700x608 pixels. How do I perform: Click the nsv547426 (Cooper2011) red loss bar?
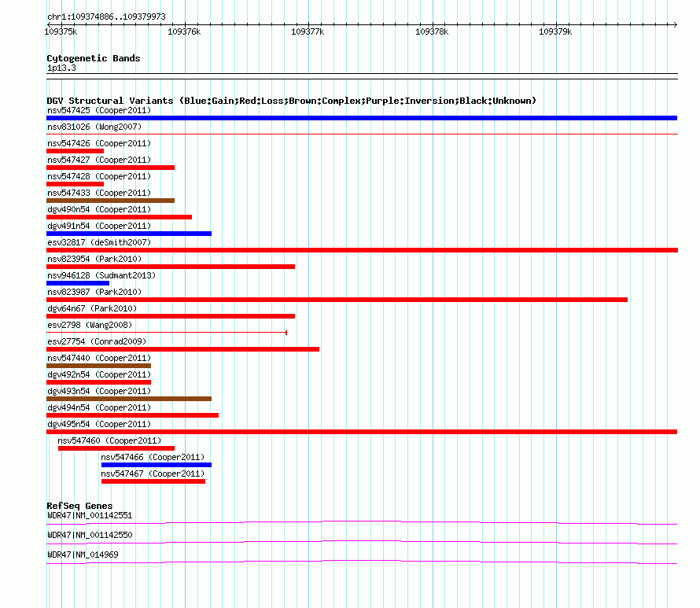[x=75, y=151]
